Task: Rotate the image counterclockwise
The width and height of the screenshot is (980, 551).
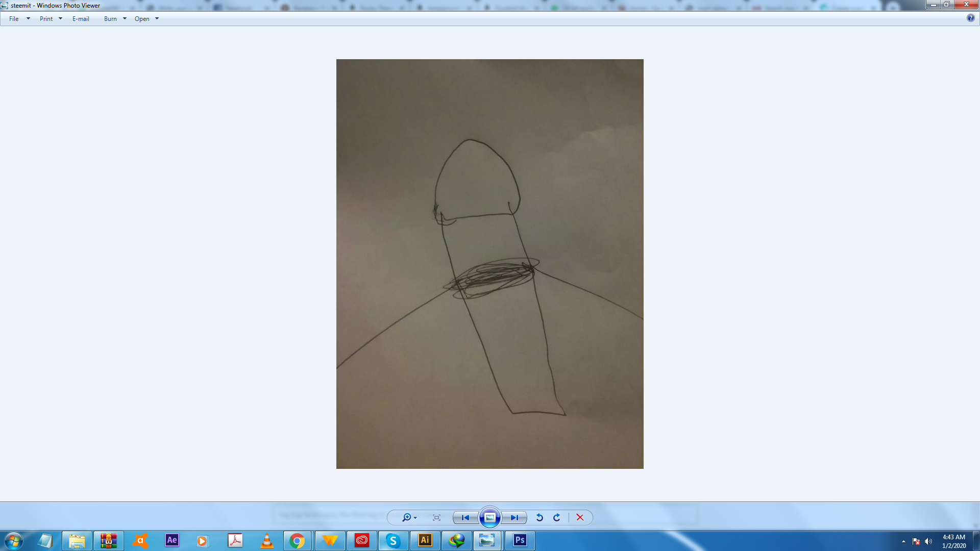Action: pyautogui.click(x=540, y=517)
